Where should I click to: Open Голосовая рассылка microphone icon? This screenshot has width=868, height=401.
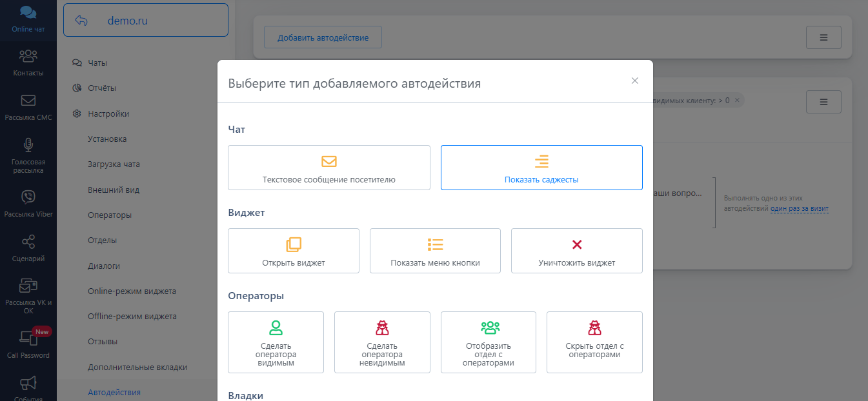28,145
